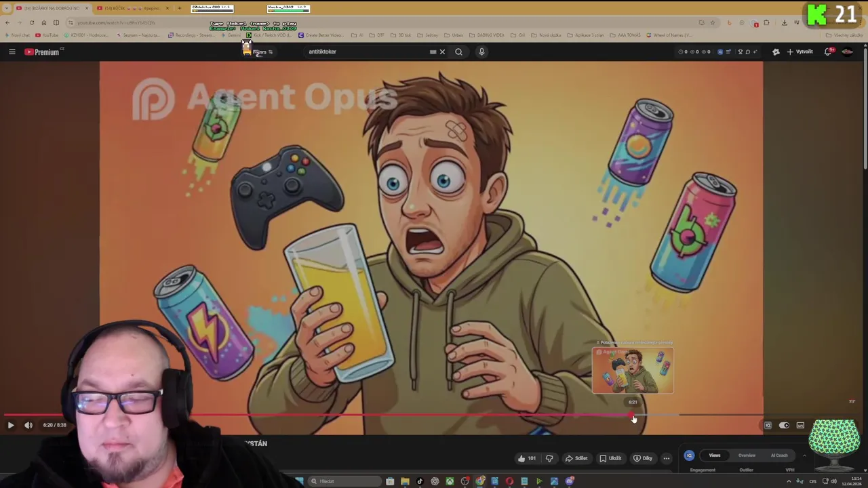The image size is (868, 488).
Task: Mute the video volume
Action: (28, 425)
